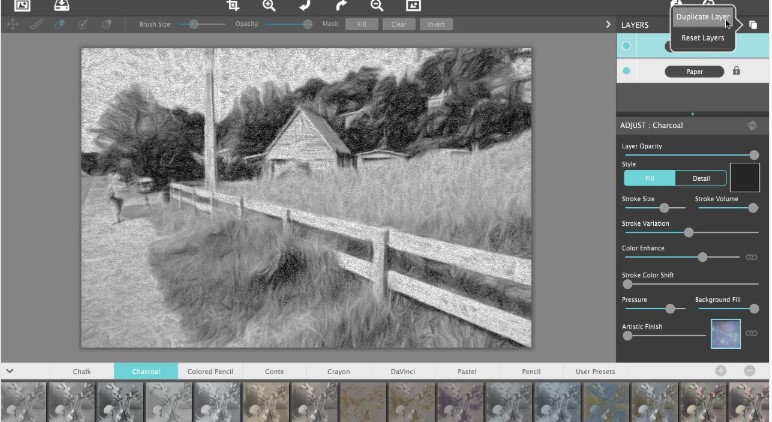The width and height of the screenshot is (772, 422).
Task: Click the Brush Size slider
Action: coord(202,24)
